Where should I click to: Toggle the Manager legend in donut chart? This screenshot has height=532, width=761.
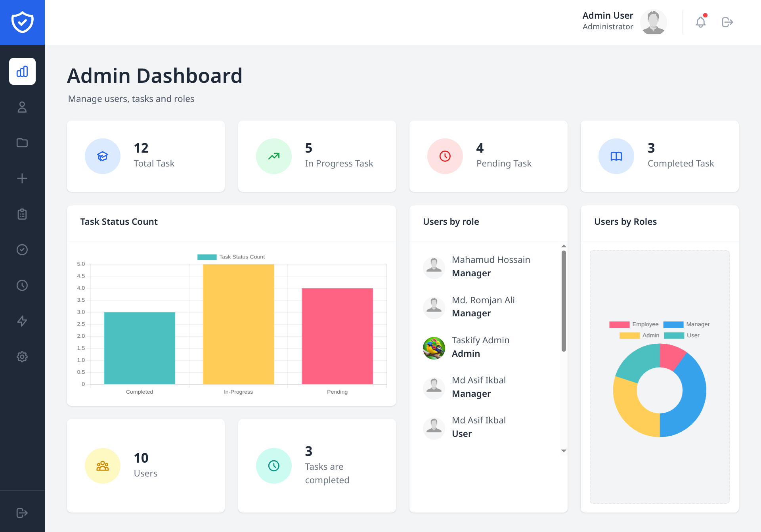pos(687,324)
